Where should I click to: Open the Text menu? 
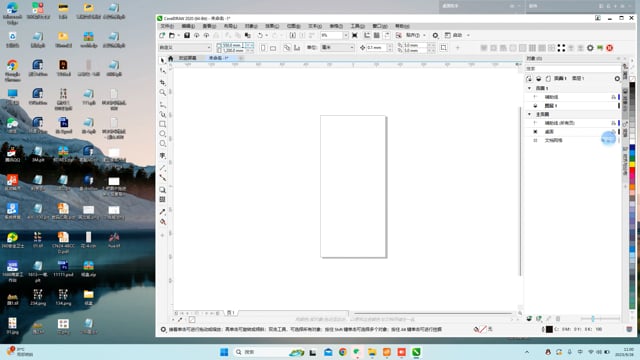[x=315, y=26]
